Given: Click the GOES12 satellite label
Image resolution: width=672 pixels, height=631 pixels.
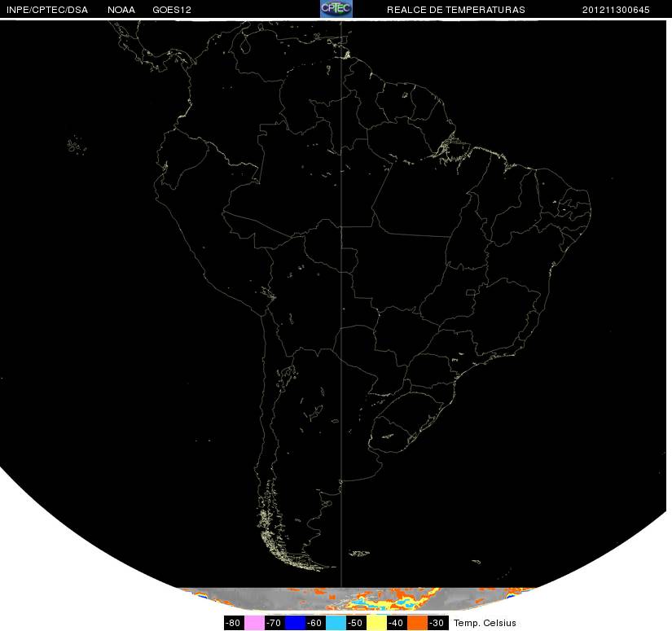Looking at the screenshot, I should 172,10.
